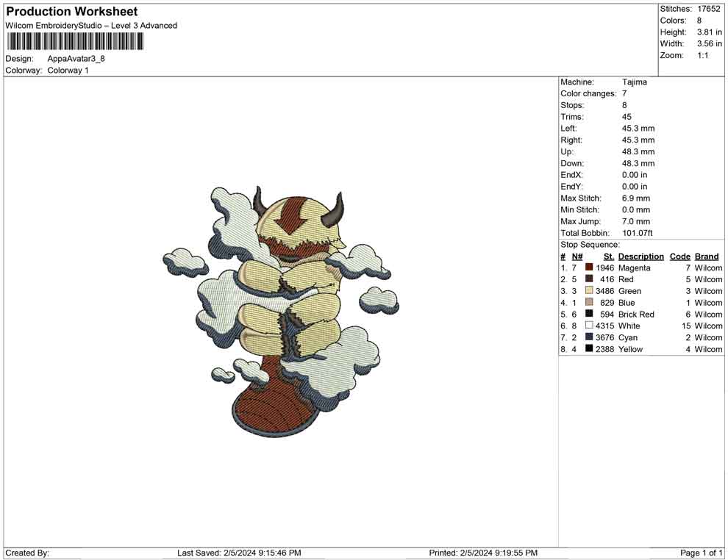Click the Max Jump value '7.0 mm'

(636, 221)
